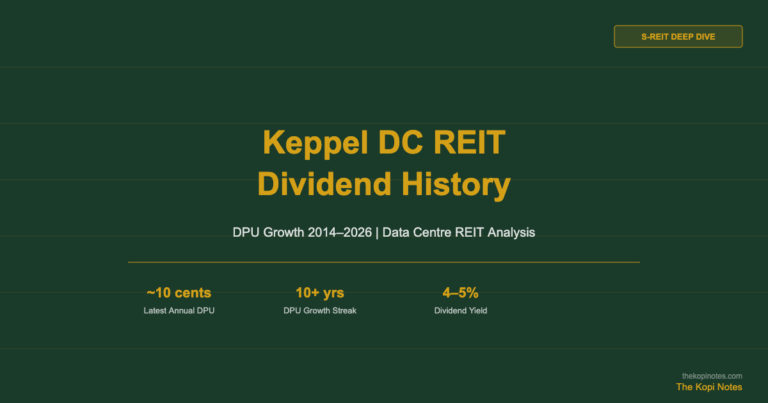Click the Dividend Yield label

coord(460,310)
